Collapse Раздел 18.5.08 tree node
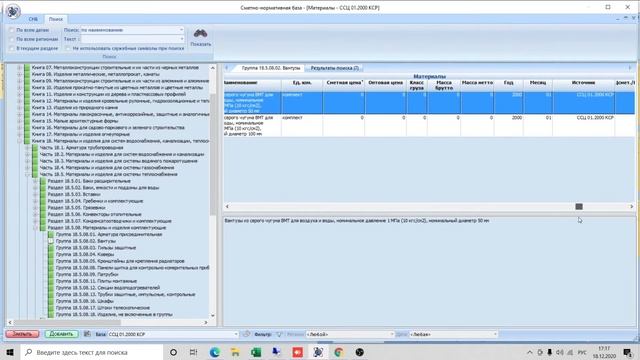 [35, 228]
